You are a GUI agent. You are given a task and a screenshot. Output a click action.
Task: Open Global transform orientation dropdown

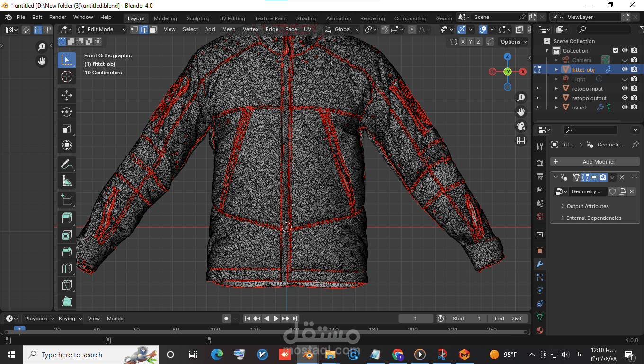pos(341,29)
